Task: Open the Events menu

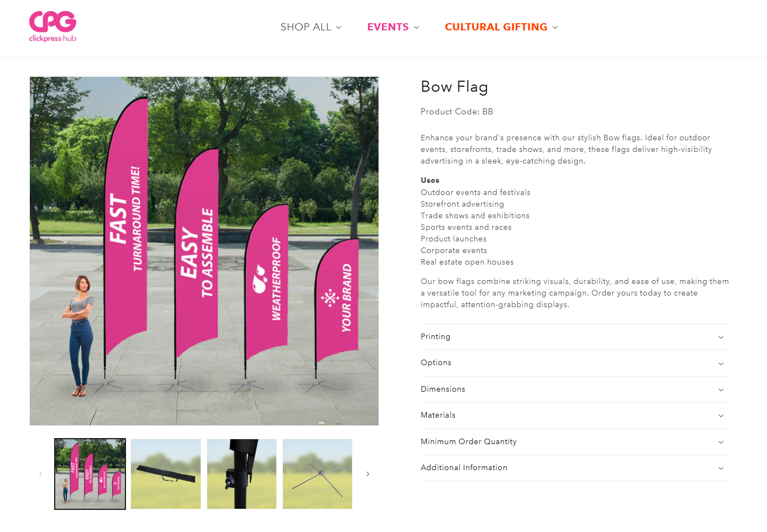Action: coord(393,27)
